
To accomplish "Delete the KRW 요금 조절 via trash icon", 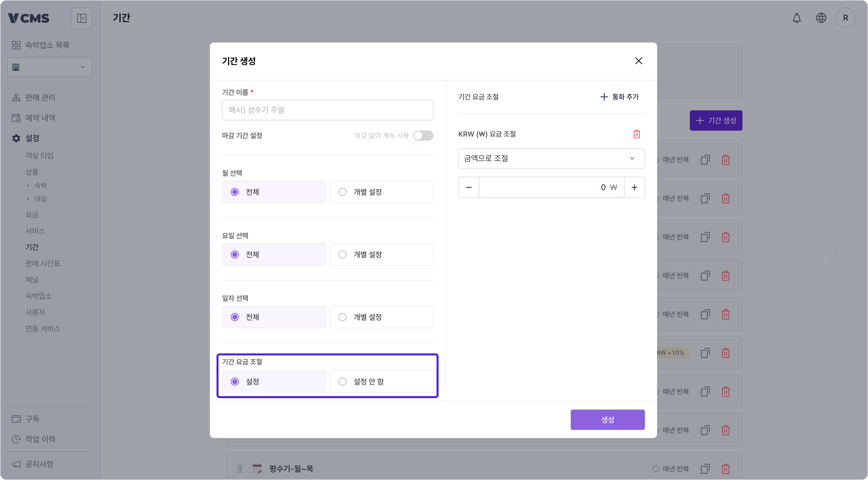I will pyautogui.click(x=637, y=134).
